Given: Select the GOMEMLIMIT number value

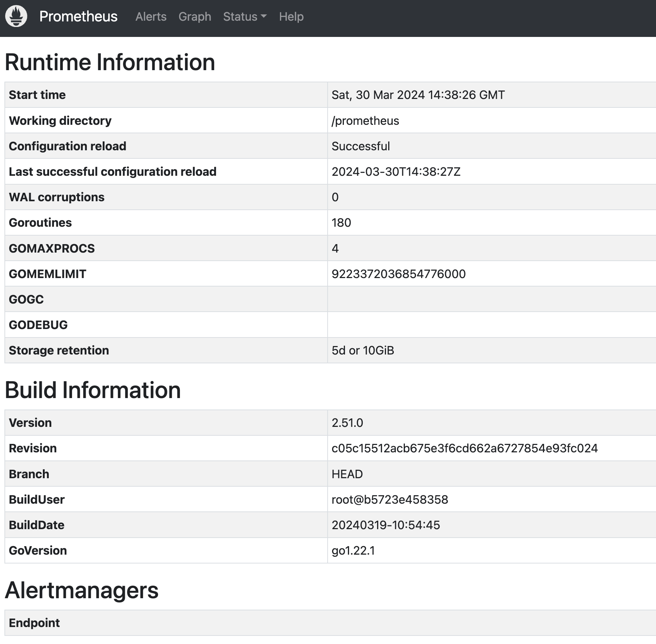Looking at the screenshot, I should point(398,274).
